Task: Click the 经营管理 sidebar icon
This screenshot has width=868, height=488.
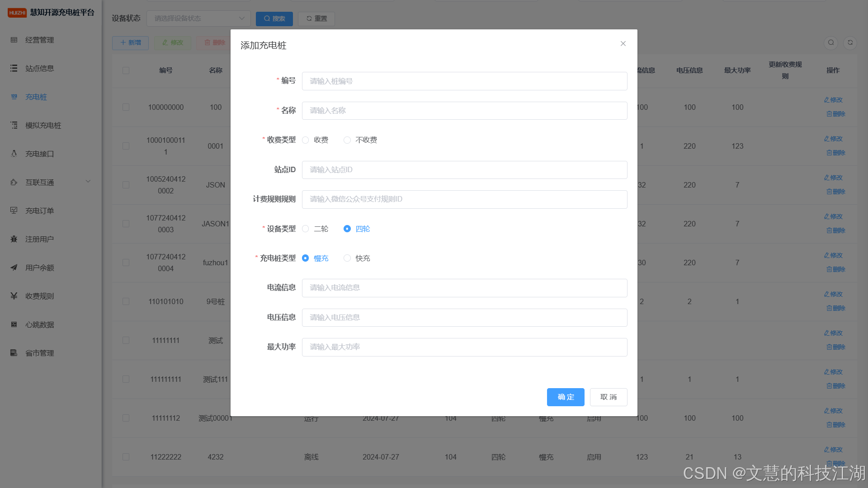Action: (x=14, y=40)
